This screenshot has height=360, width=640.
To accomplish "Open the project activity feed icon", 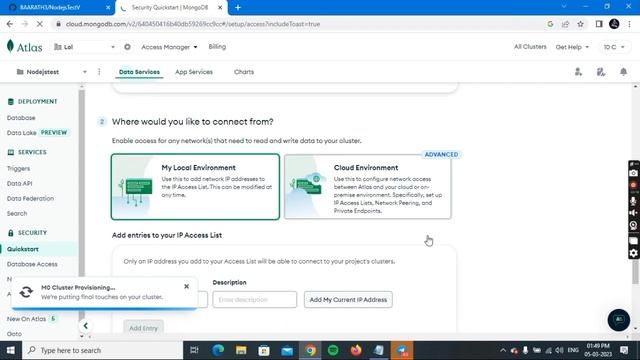I will pos(601,72).
